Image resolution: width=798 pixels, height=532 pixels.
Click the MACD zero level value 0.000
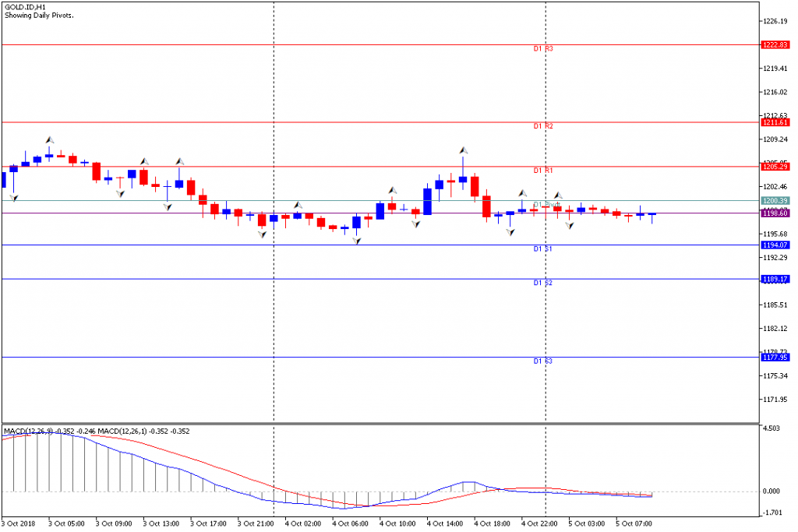771,491
